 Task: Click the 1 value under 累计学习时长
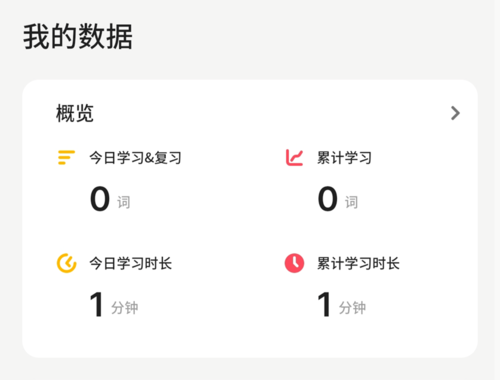click(324, 304)
